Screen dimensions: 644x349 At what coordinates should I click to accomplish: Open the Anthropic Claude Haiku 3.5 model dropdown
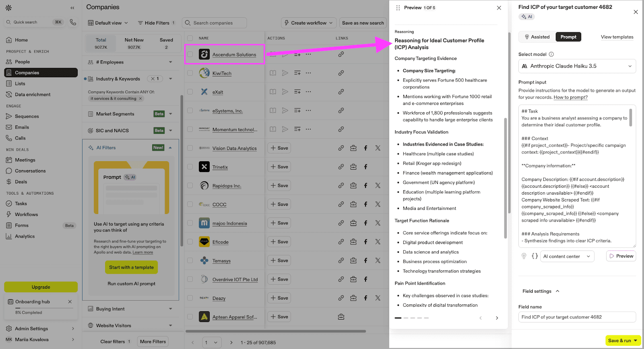[x=577, y=66]
